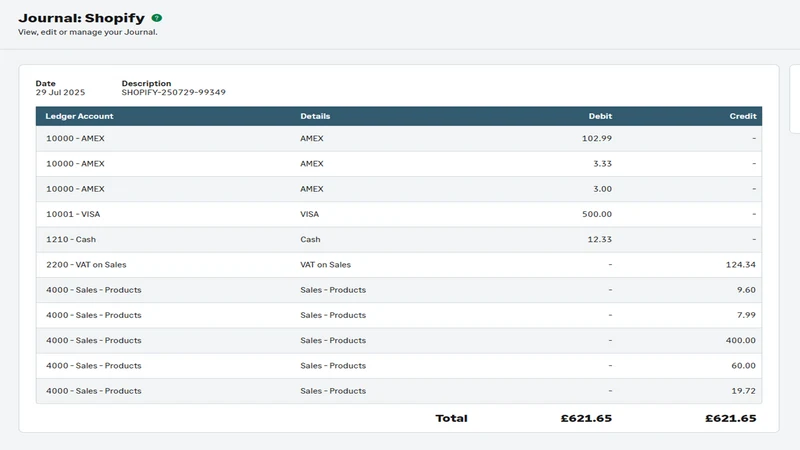The height and width of the screenshot is (450, 800).
Task: Select 4000 - Sales - Products in the 7.99 row
Action: click(x=93, y=315)
